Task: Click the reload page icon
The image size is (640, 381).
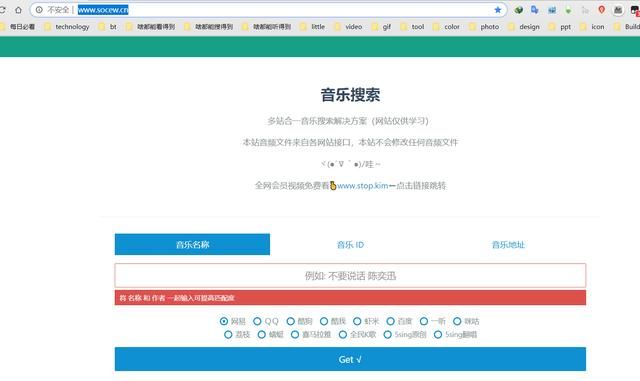Action: pyautogui.click(x=2, y=10)
